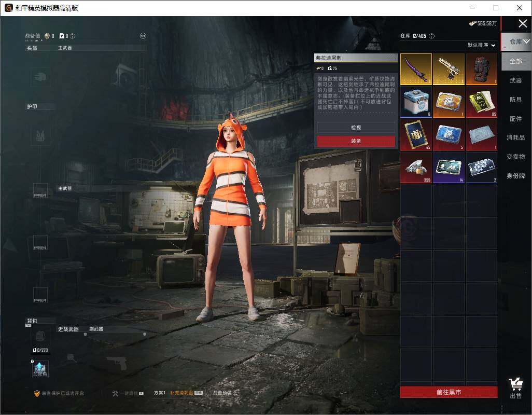Open the first 护甲配件 attachment slot
Screen dimensions: 532x415
pos(40,190)
